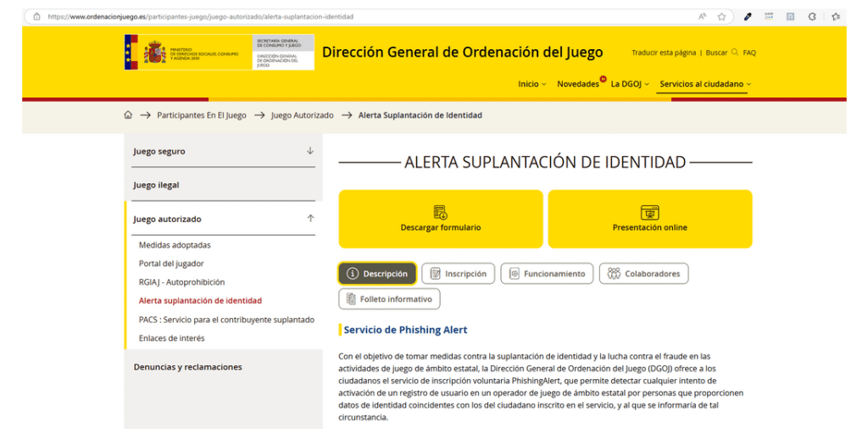Image resolution: width=868 pixels, height=440 pixels.
Task: Expand the La DGOJ menu
Action: 629,84
